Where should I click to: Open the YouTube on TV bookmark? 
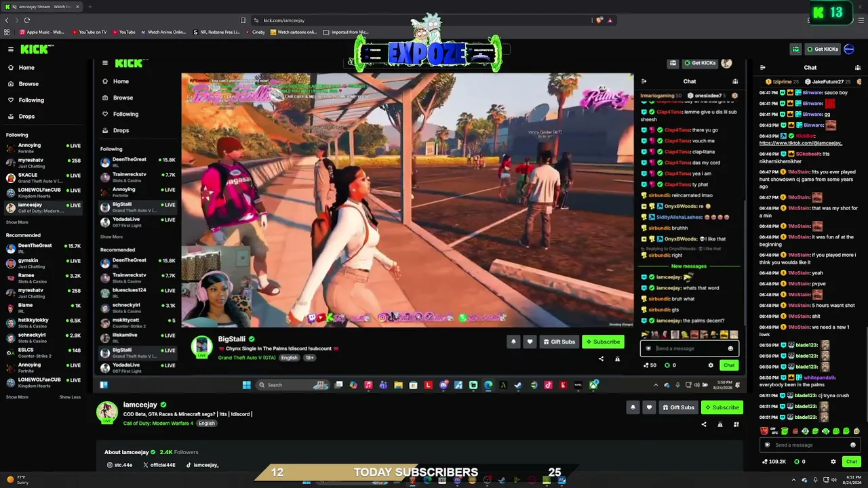click(88, 32)
